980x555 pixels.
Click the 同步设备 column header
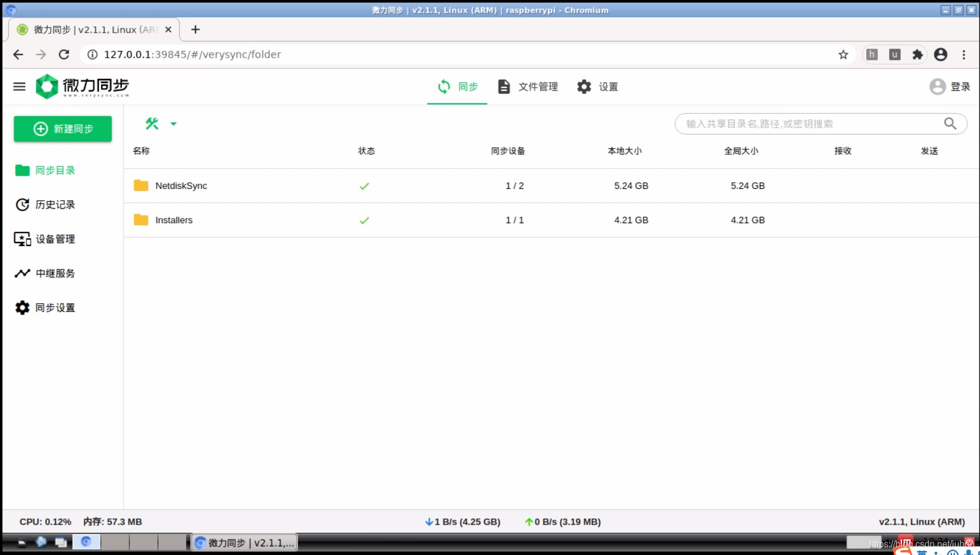[508, 151]
